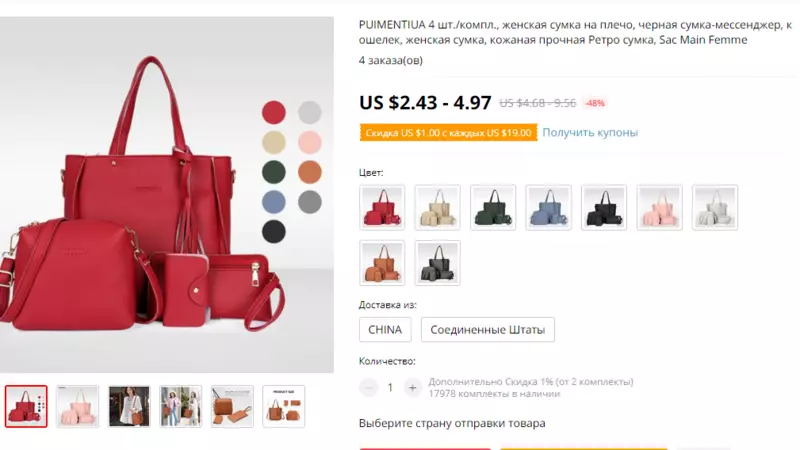Choose the blue bag color variant
The image size is (800, 450).
coord(548,208)
